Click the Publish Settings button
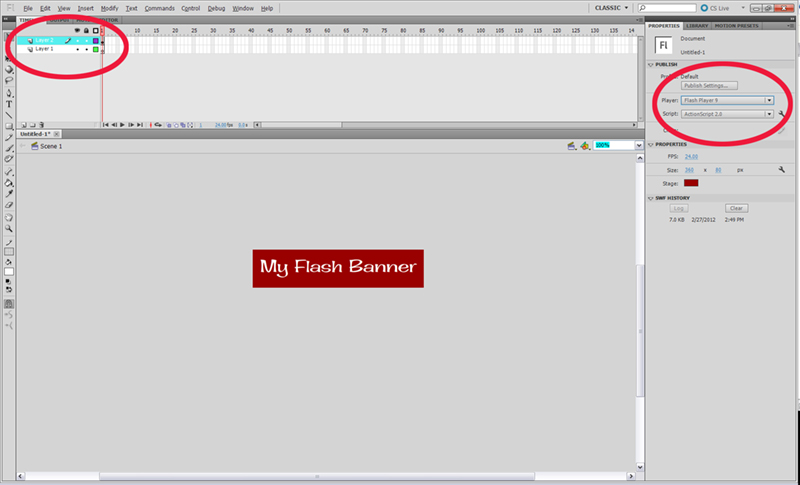This screenshot has width=800, height=485. coord(709,86)
